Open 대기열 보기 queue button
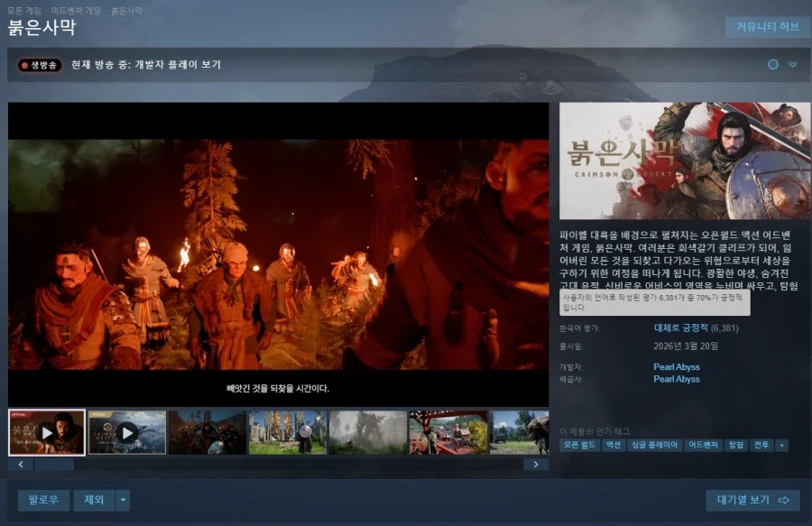The height and width of the screenshot is (526, 812). click(752, 500)
